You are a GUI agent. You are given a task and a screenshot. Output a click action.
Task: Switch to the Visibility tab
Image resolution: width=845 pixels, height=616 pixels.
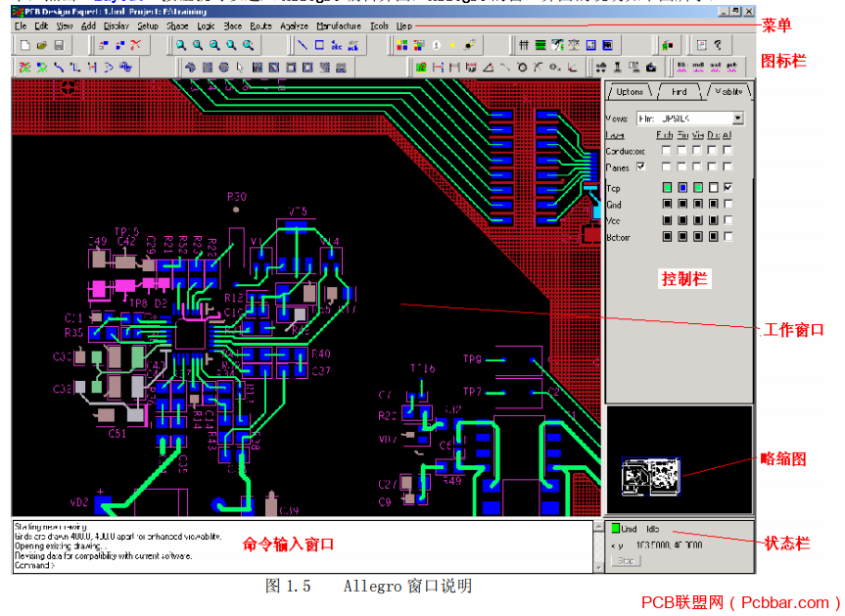click(728, 92)
